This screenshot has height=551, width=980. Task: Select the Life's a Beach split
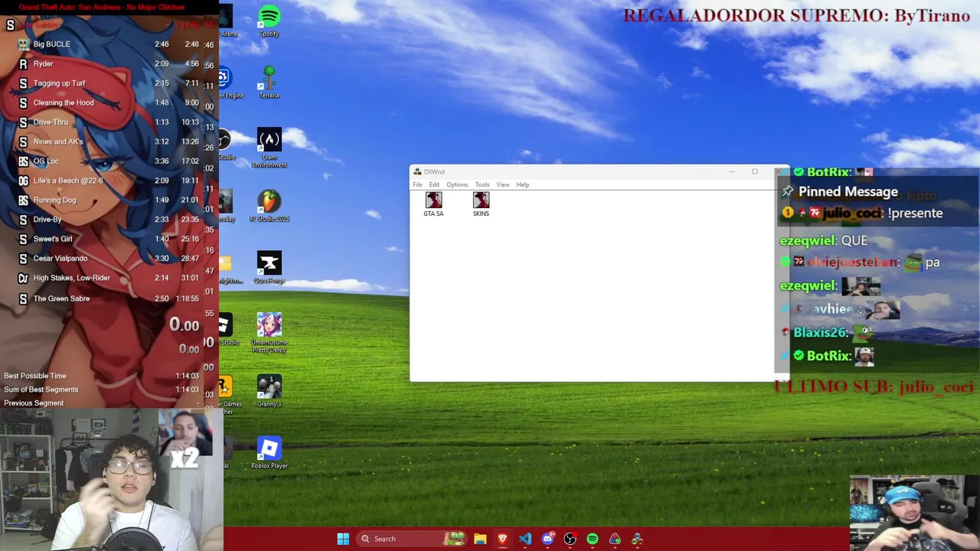(x=107, y=181)
